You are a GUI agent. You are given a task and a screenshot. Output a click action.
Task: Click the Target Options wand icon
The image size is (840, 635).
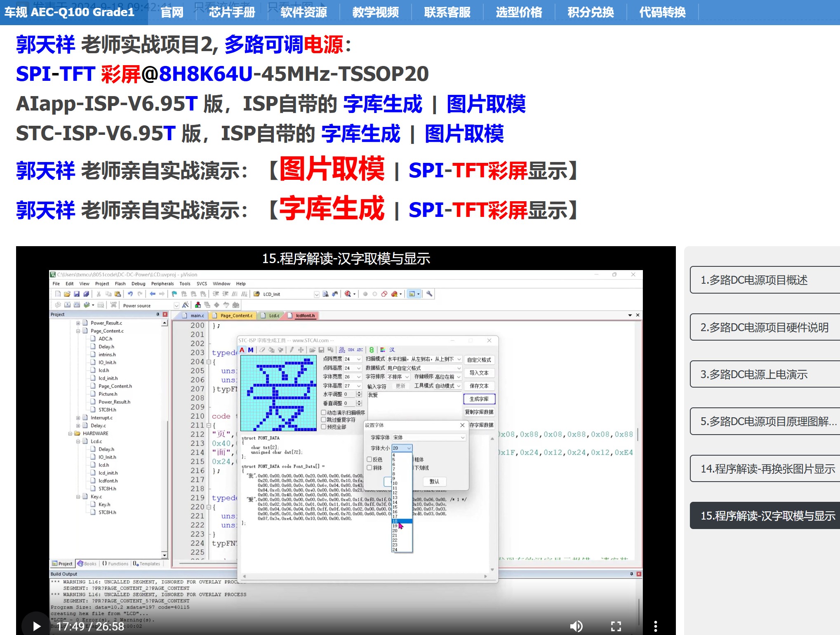186,305
